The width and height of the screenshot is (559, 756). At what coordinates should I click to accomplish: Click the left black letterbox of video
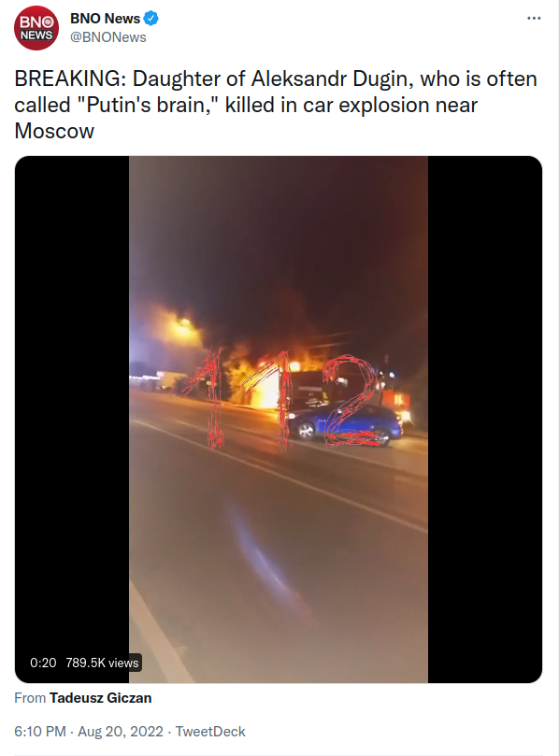click(x=72, y=419)
